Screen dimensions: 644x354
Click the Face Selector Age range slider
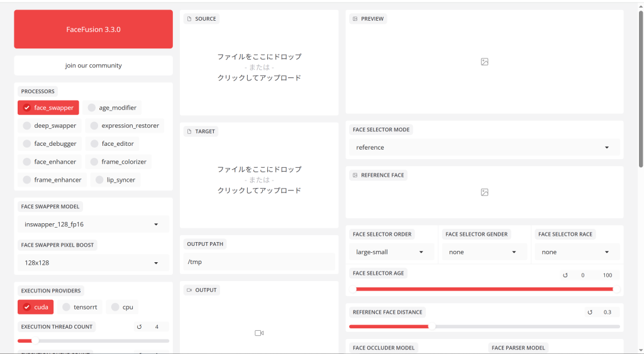click(485, 289)
